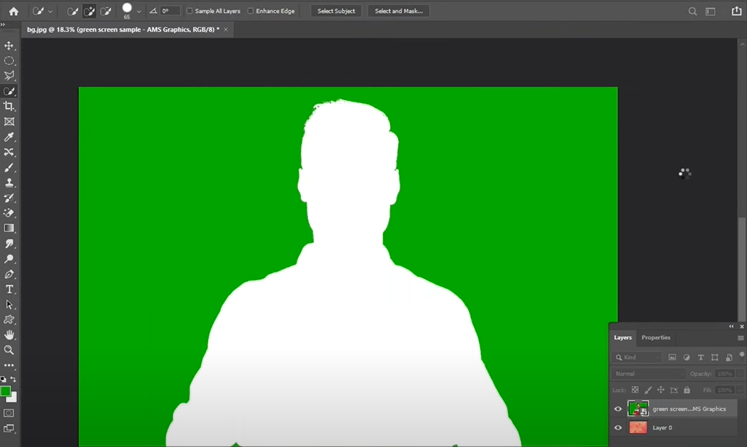The width and height of the screenshot is (747, 447).
Task: Open the screen mode button
Action: tap(9, 428)
